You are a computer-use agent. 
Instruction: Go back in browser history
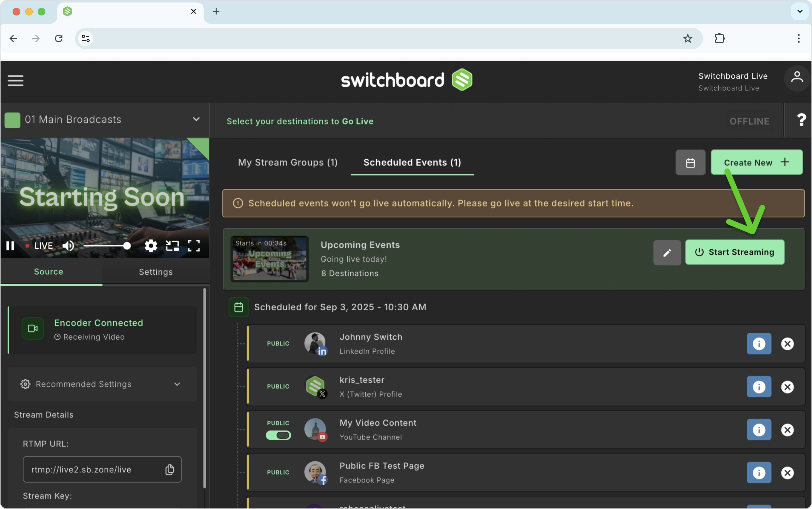tap(14, 38)
